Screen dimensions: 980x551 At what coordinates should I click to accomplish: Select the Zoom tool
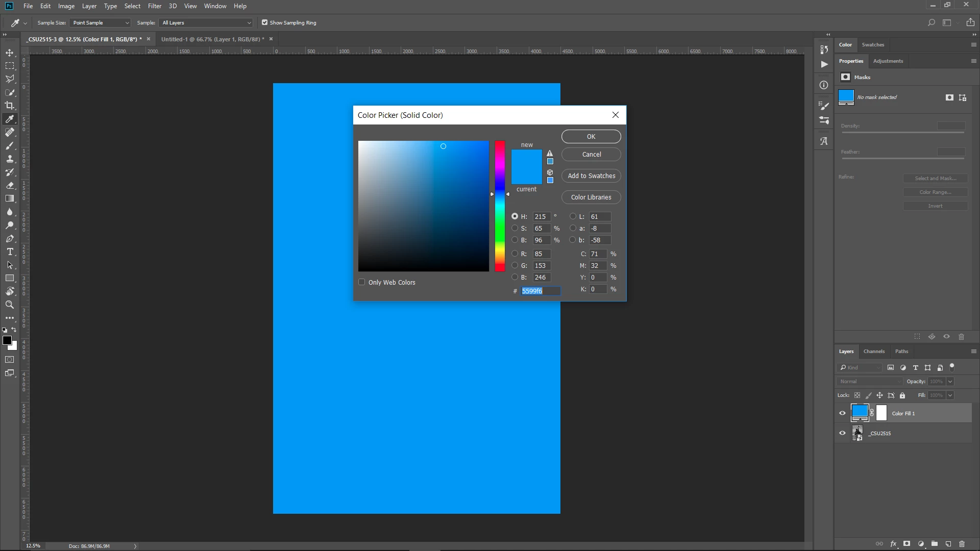click(x=10, y=305)
